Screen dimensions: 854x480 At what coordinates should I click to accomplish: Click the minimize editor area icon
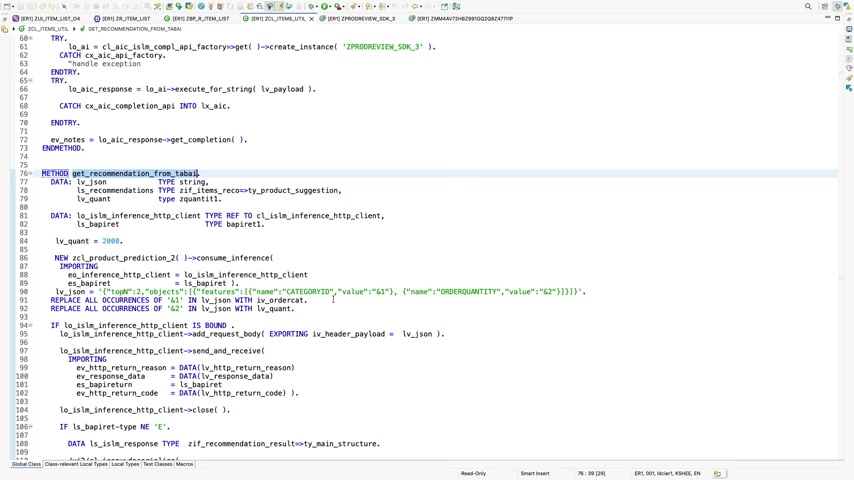828,18
